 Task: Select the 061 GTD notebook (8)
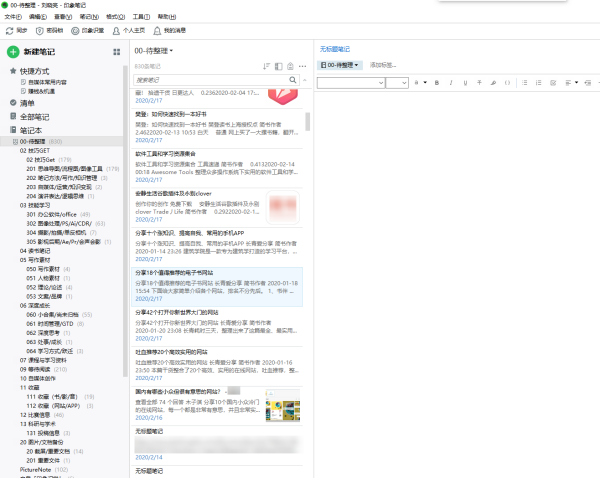(x=55, y=324)
